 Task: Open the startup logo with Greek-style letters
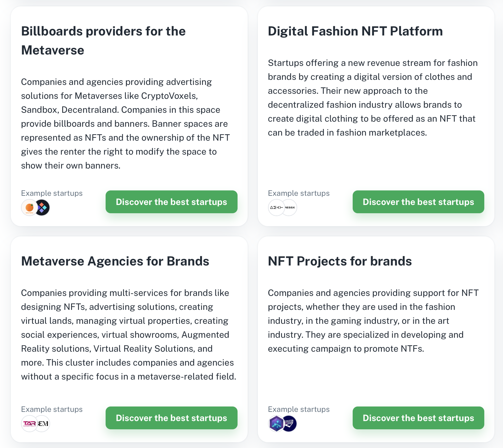pos(276,208)
